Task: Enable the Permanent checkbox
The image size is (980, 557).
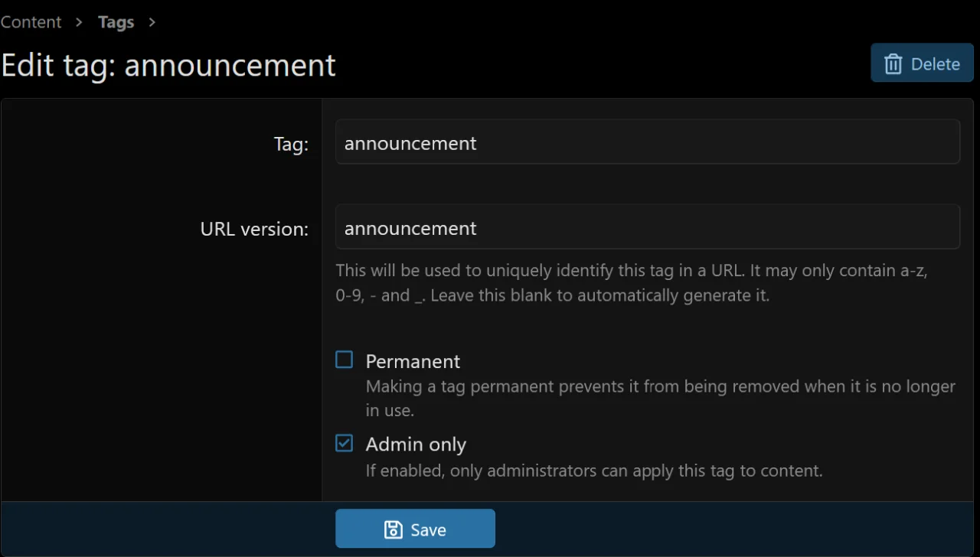Action: (x=345, y=360)
